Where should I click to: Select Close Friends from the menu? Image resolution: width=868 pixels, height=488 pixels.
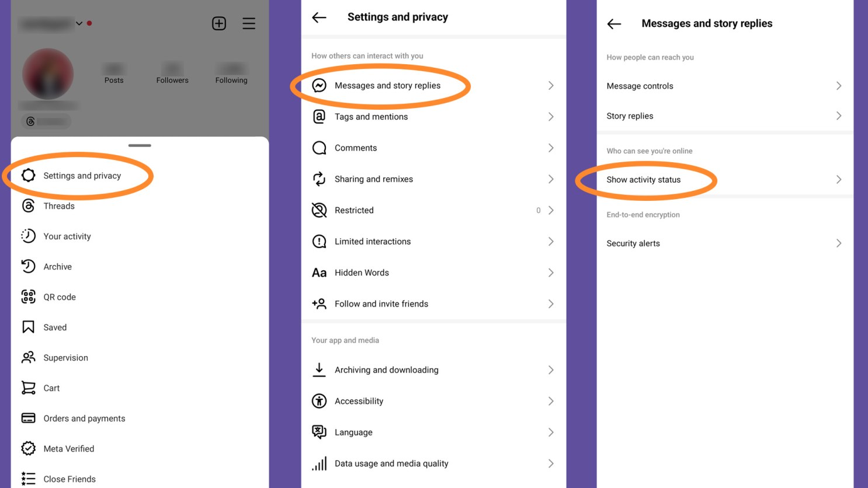70,479
